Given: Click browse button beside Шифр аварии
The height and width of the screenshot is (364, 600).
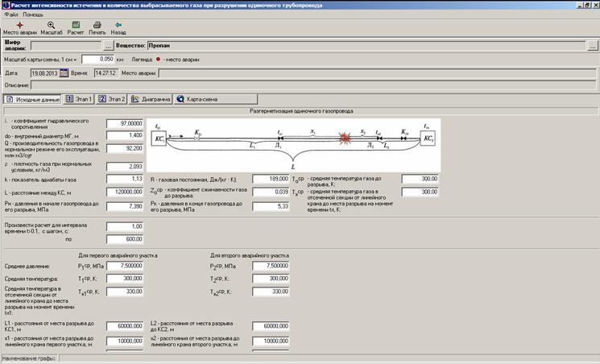Looking at the screenshot, I should point(109,46).
